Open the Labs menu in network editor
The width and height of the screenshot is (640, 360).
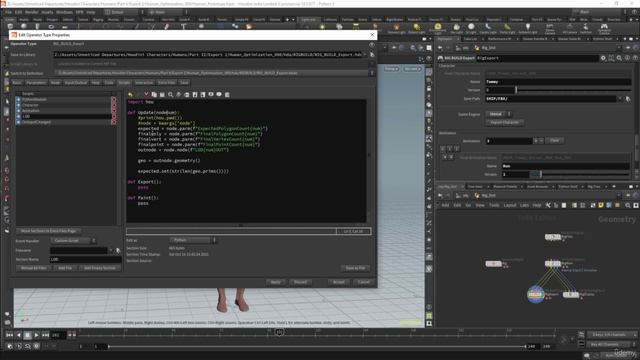pos(525,205)
